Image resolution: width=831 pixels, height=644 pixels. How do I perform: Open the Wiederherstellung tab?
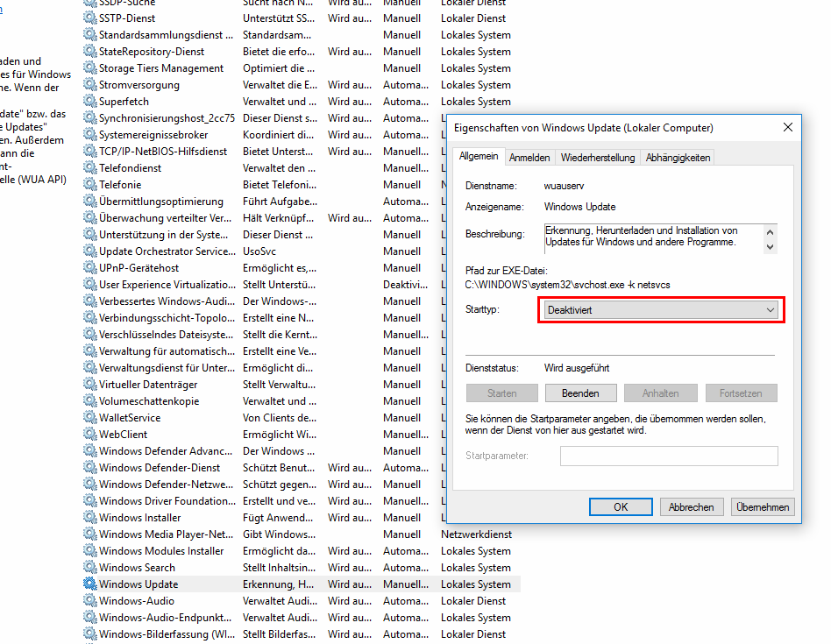pyautogui.click(x=598, y=158)
